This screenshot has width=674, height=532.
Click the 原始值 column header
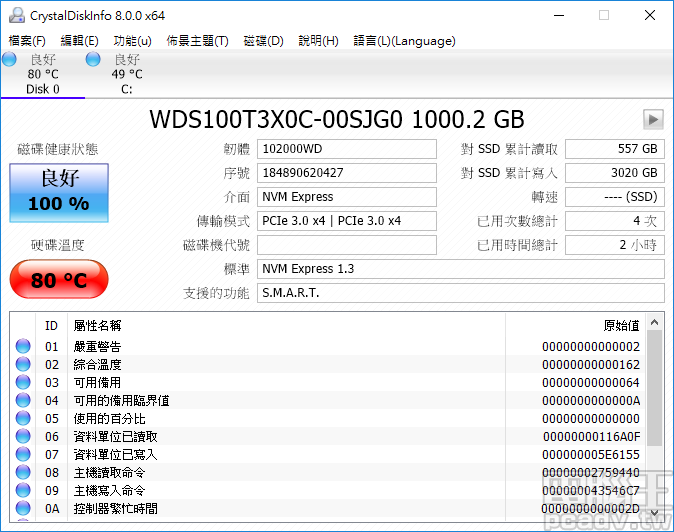[x=622, y=326]
